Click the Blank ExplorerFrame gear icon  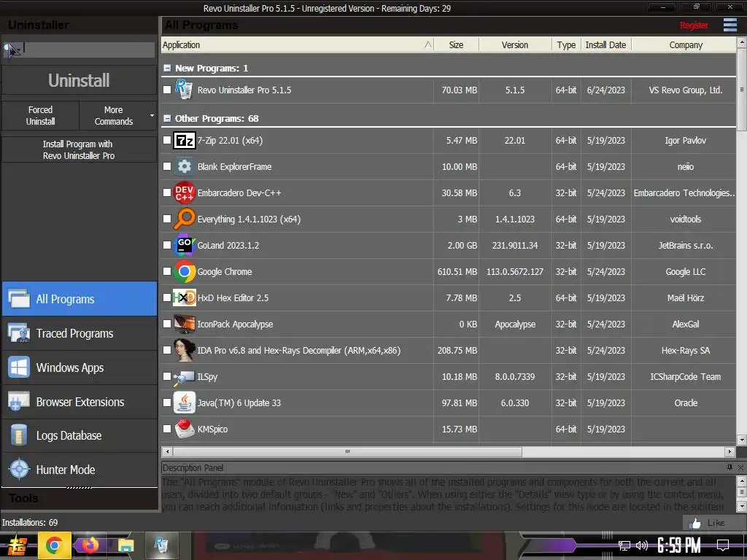click(x=185, y=166)
